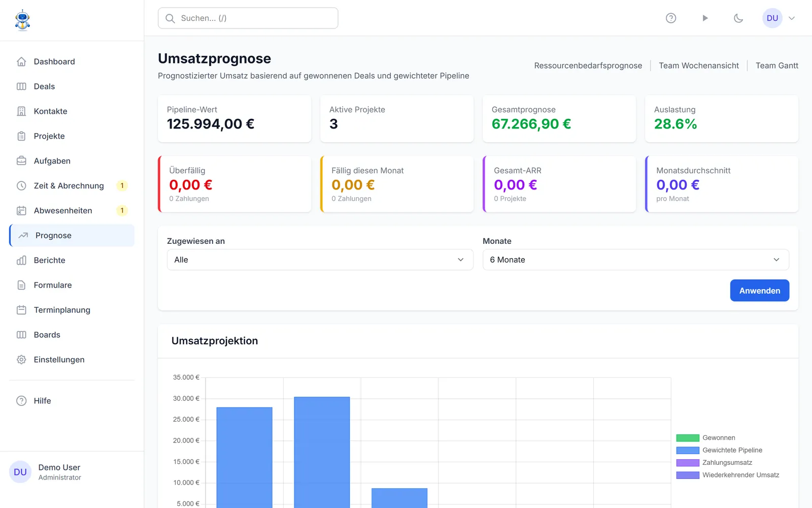Viewport: 812px width, 508px height.
Task: Click the Anwenden button
Action: point(760,291)
